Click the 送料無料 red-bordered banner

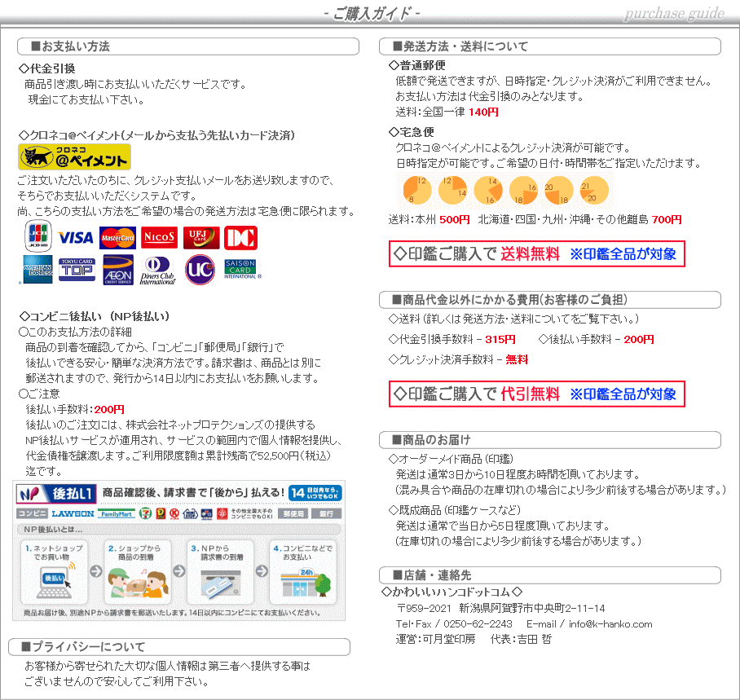point(536,253)
